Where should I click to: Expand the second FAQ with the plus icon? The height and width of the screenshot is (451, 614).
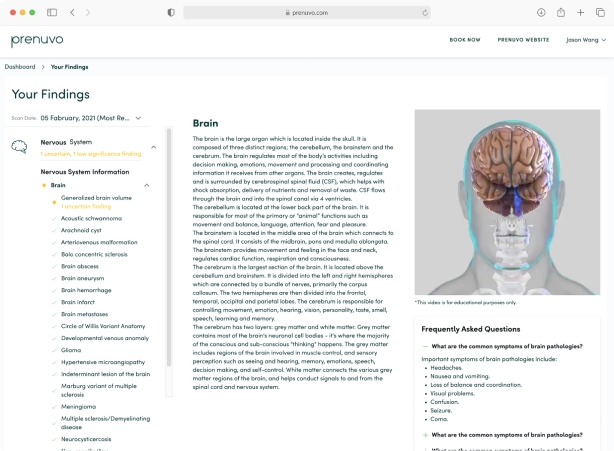tap(425, 435)
